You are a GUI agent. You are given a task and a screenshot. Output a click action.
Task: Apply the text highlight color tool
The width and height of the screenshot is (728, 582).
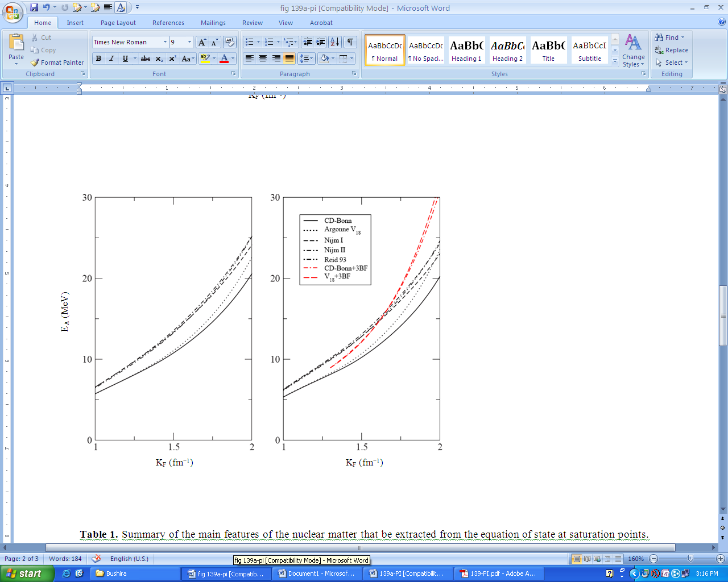coord(205,59)
